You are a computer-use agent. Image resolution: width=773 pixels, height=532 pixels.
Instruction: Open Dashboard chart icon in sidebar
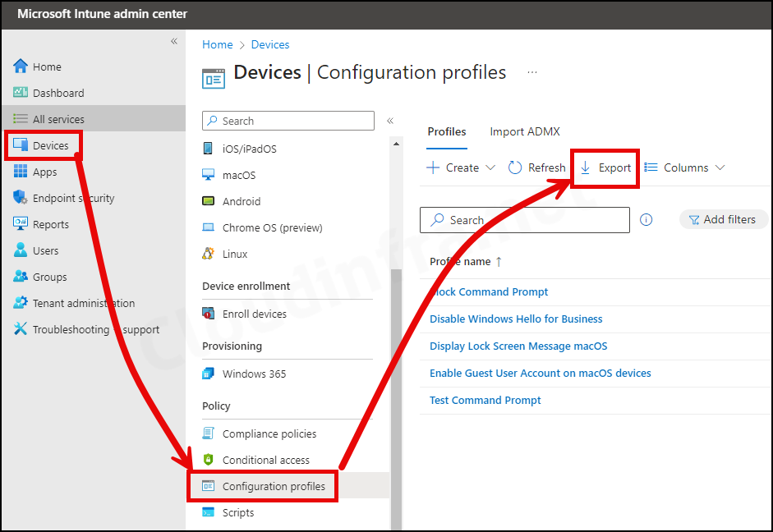[21, 92]
